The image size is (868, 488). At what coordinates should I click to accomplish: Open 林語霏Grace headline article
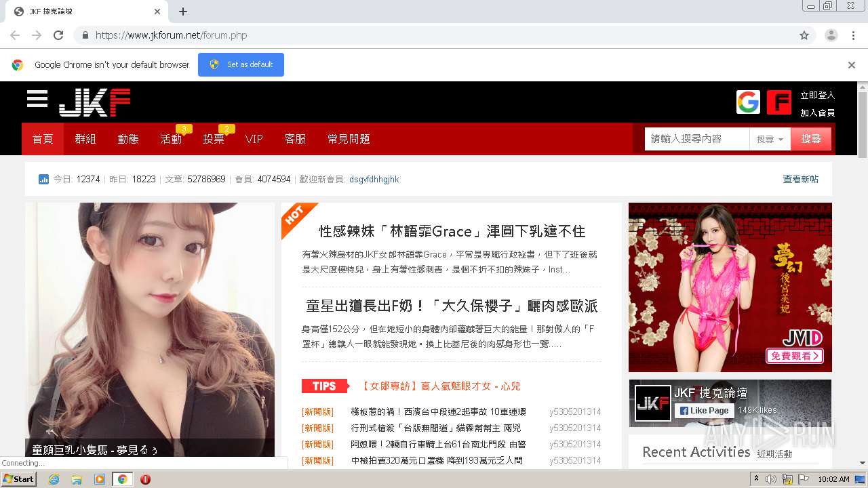click(x=452, y=231)
